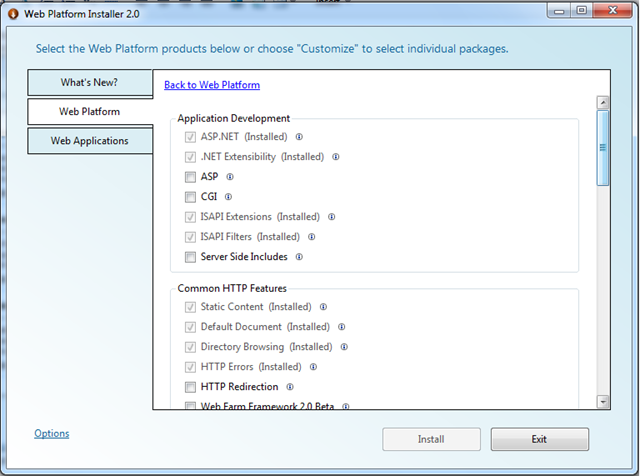Enable the ASP checkbox
This screenshot has height=476, width=640.
pos(190,177)
